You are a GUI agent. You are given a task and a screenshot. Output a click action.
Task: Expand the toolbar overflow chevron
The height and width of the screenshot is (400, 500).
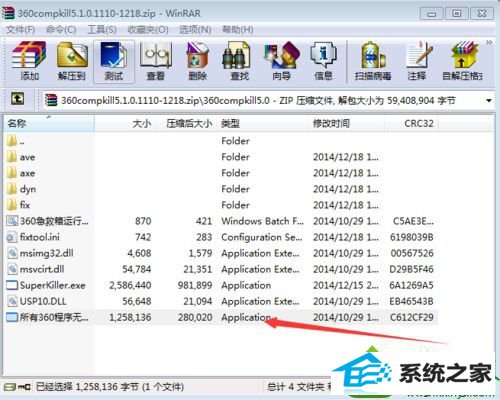(489, 43)
